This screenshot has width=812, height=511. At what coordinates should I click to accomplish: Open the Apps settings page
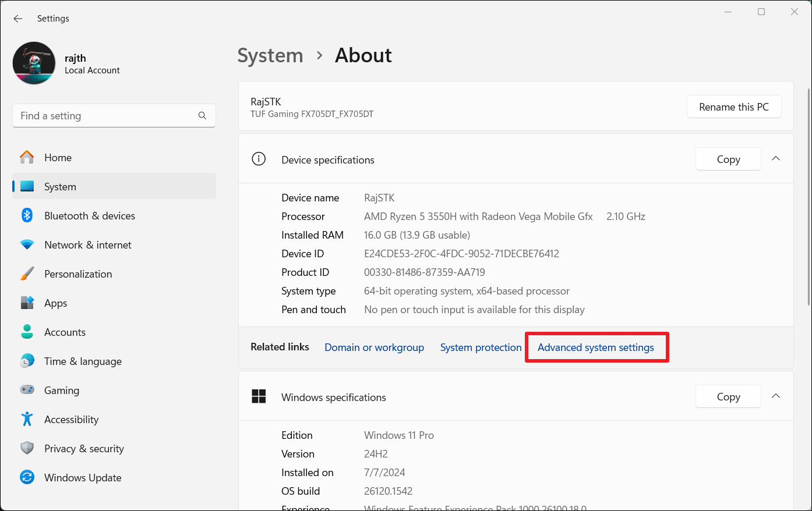pos(56,303)
